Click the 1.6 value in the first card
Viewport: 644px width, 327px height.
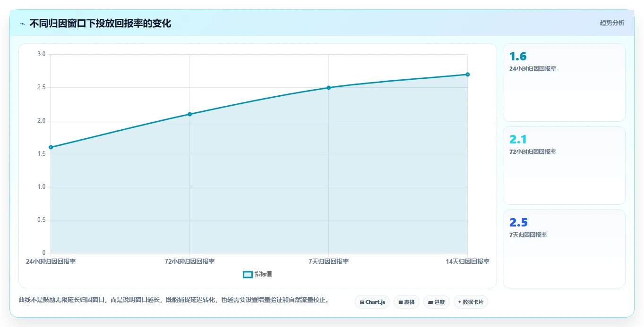pyautogui.click(x=518, y=57)
